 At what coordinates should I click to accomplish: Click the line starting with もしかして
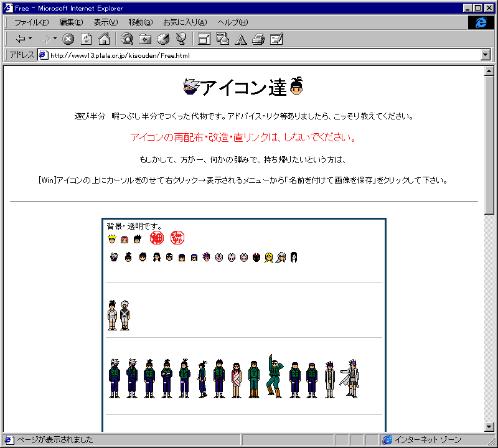click(243, 159)
